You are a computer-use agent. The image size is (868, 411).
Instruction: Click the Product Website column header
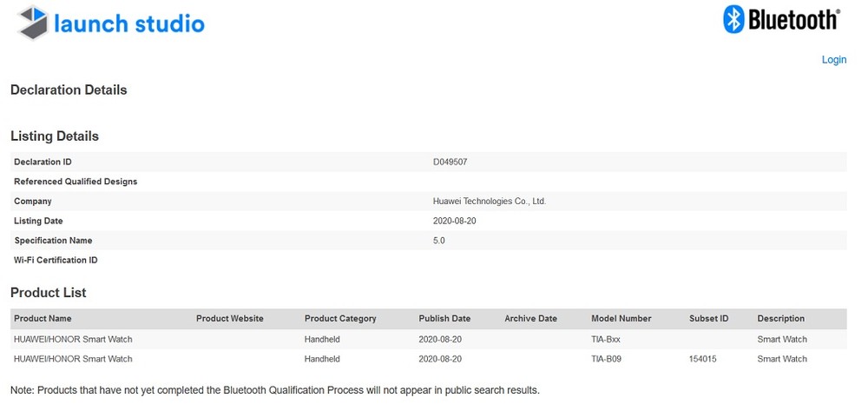click(x=230, y=319)
